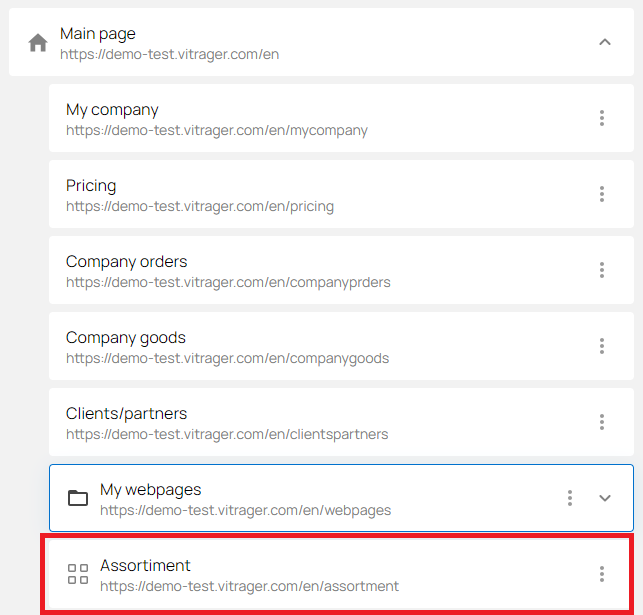The width and height of the screenshot is (643, 615).
Task: Open the three-dot menu for Company goods
Action: point(602,346)
